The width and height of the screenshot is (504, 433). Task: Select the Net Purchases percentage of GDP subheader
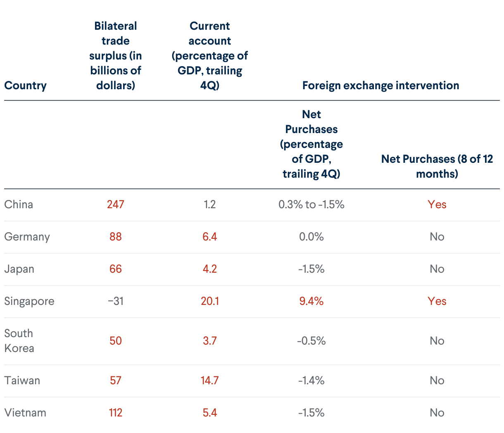point(311,144)
